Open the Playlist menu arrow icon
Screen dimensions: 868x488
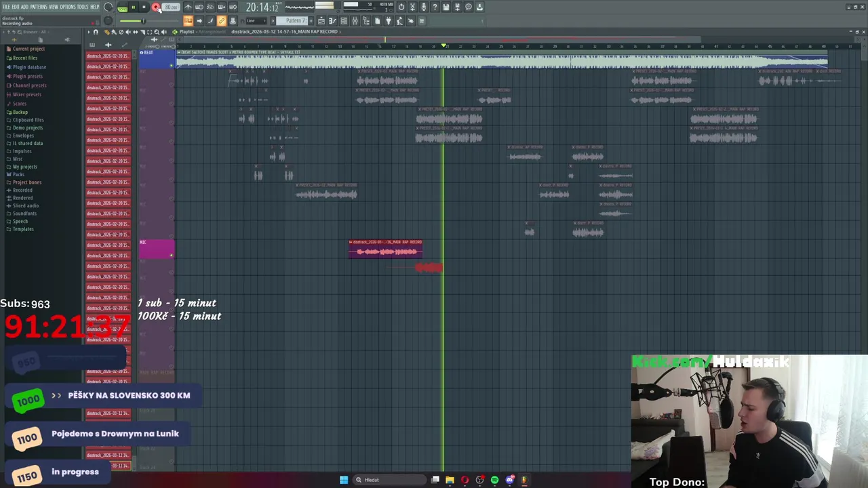tap(89, 32)
